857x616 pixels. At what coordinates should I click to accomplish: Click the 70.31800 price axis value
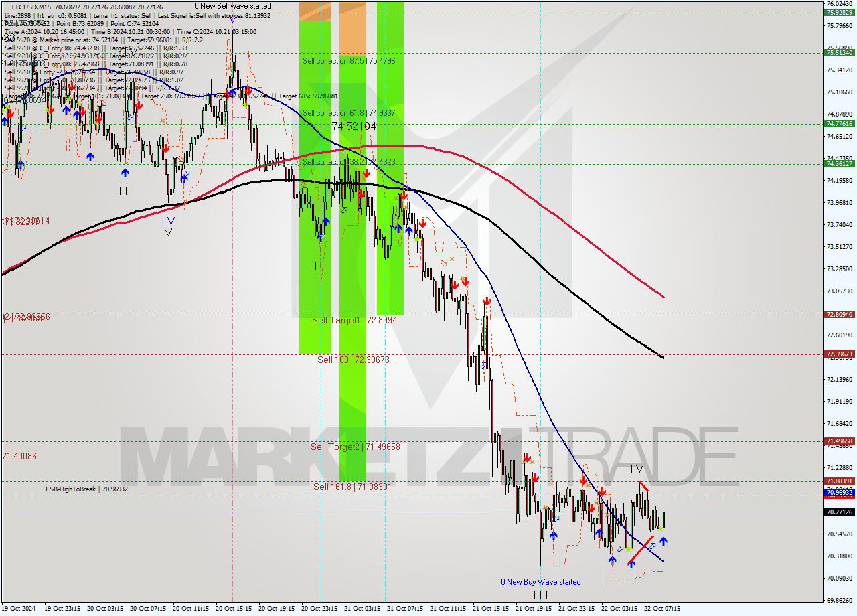coord(839,556)
